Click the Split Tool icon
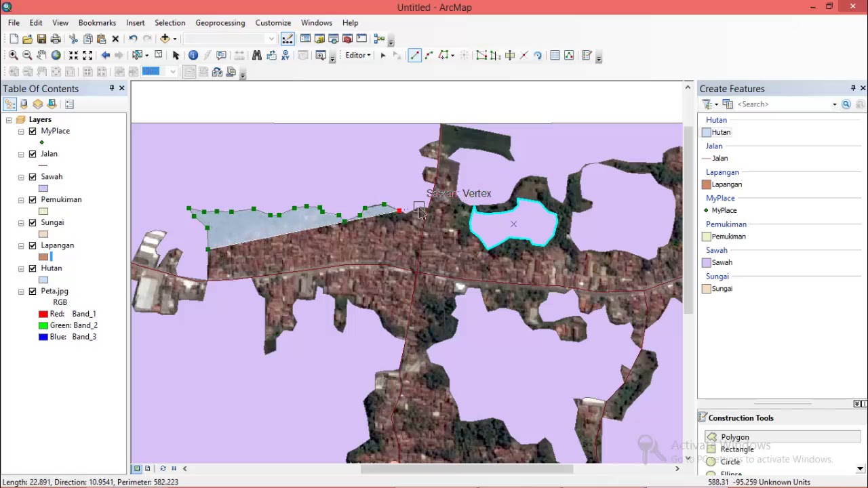The height and width of the screenshot is (488, 868). tap(524, 56)
